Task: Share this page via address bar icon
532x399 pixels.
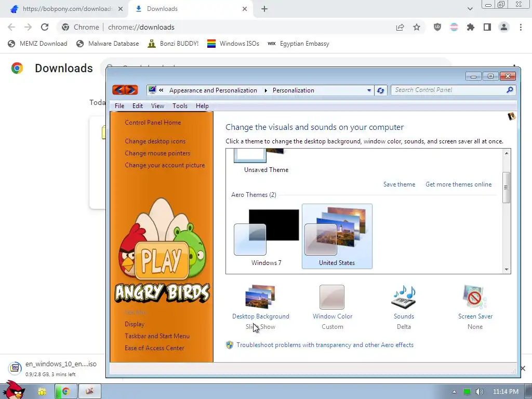Action: [x=400, y=28]
